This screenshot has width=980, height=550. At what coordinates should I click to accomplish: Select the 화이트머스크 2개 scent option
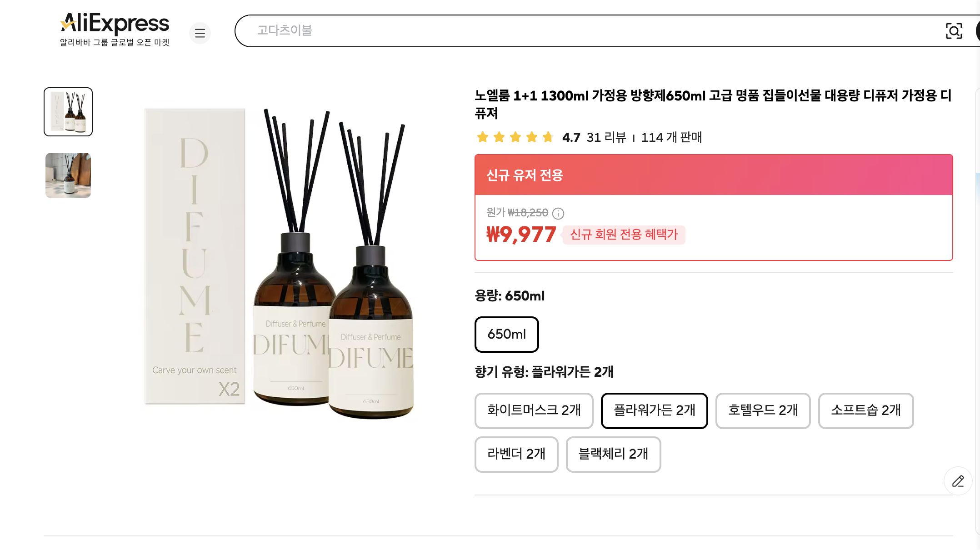coord(534,410)
